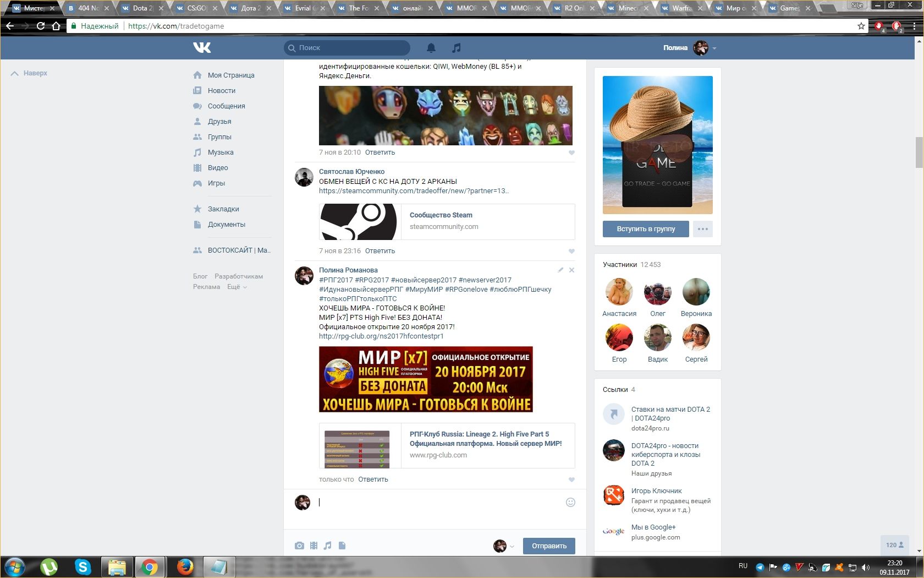
Task: Open Документы in the sidebar
Action: tap(227, 225)
